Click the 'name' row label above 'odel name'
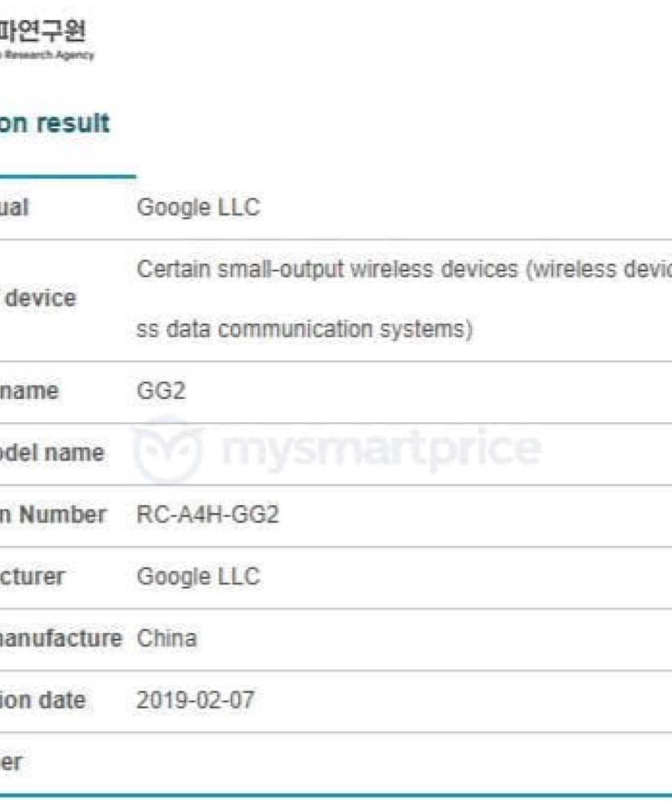 click(x=29, y=391)
